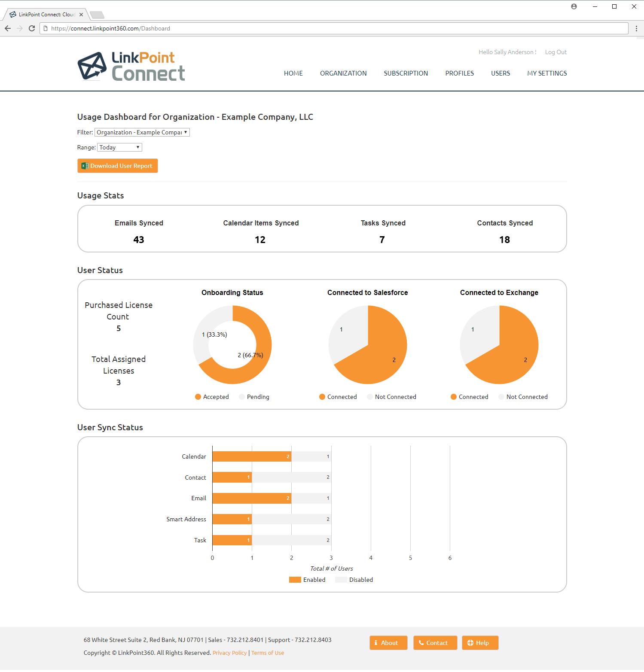The image size is (644, 672).
Task: Open the Chrome three-dot menu
Action: click(636, 28)
